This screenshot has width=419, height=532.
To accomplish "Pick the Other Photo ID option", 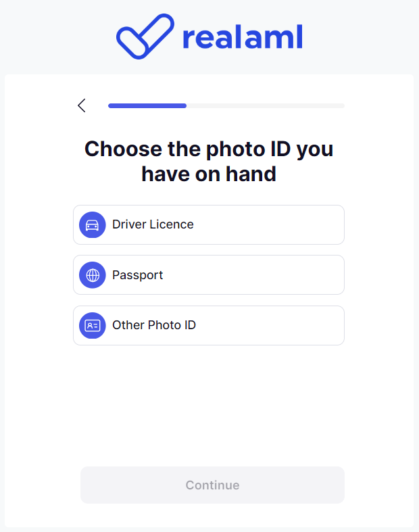I will [x=208, y=325].
